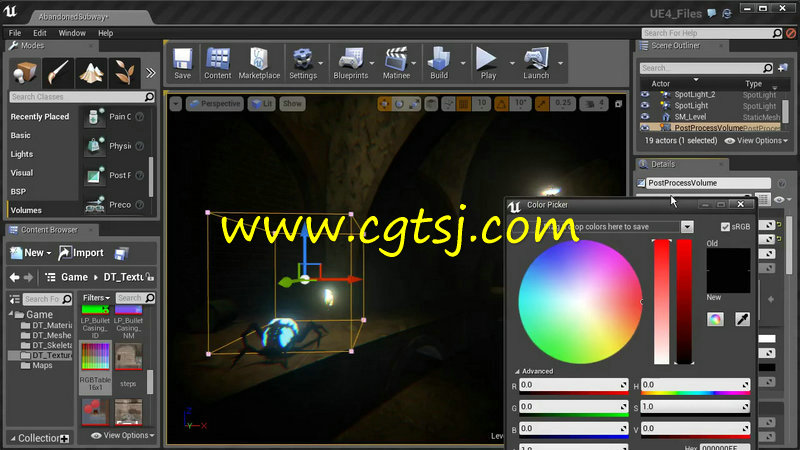Open the Build options dropdown arrow
Viewport: 800px width, 450px height.
click(x=463, y=63)
